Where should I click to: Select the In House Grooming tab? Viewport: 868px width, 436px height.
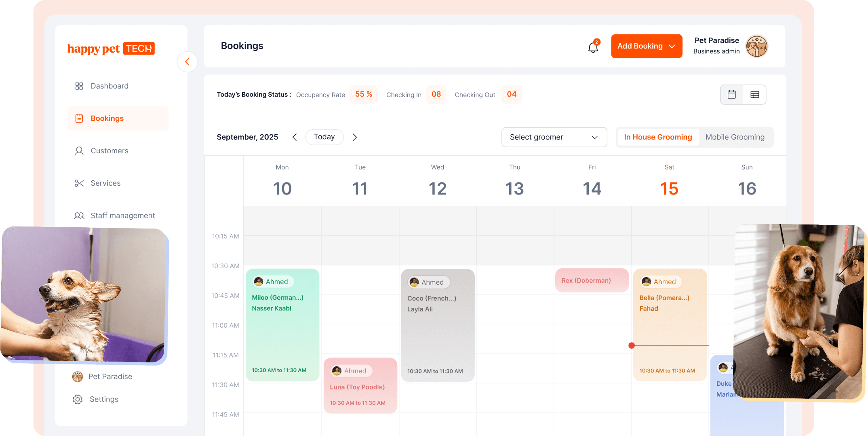[x=657, y=137]
